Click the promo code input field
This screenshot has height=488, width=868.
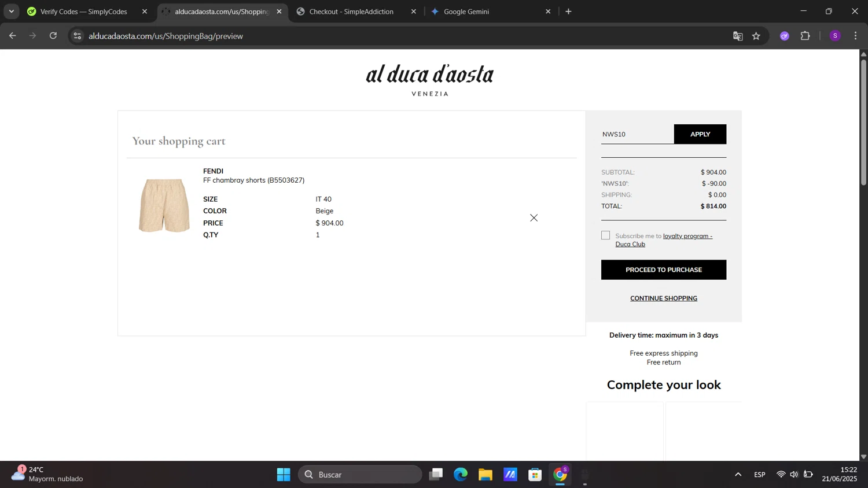coord(637,134)
